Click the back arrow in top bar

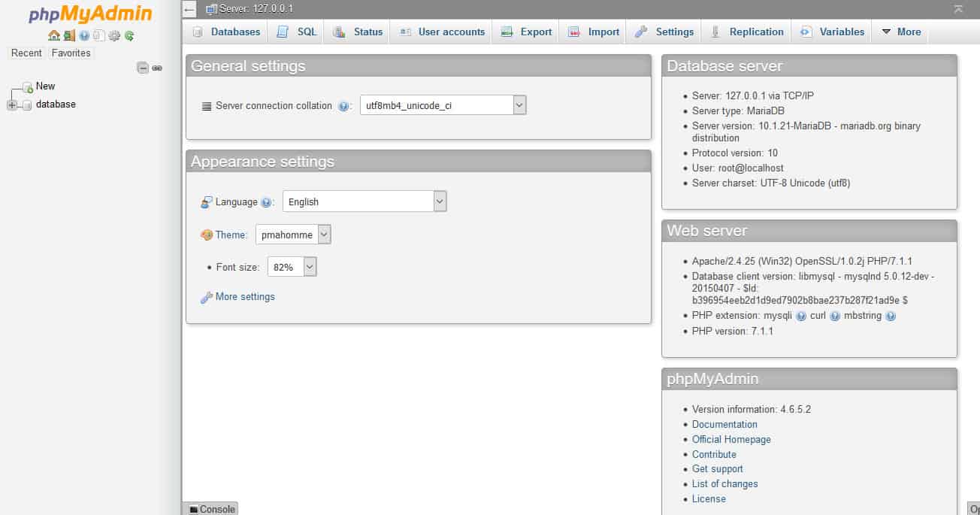(190, 9)
